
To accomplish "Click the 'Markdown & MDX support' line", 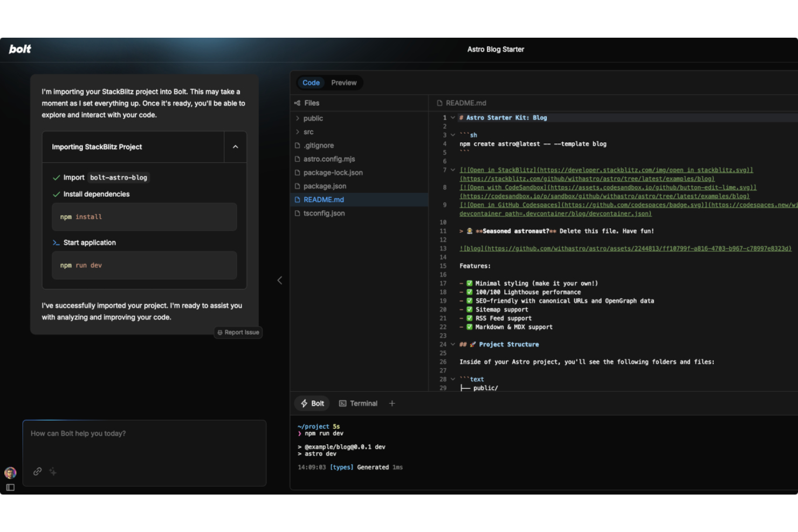I will (506, 327).
